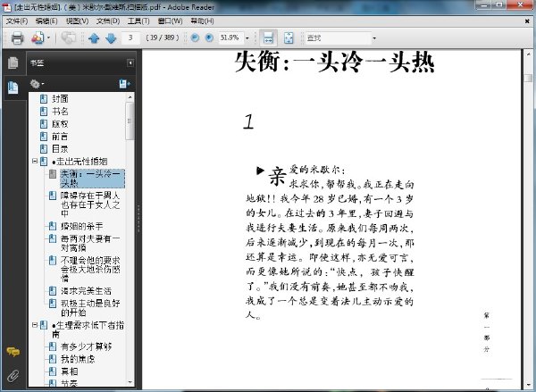Click the bookmarks panel scrollbar thumb
This screenshot has height=392, width=536.
[x=130, y=121]
